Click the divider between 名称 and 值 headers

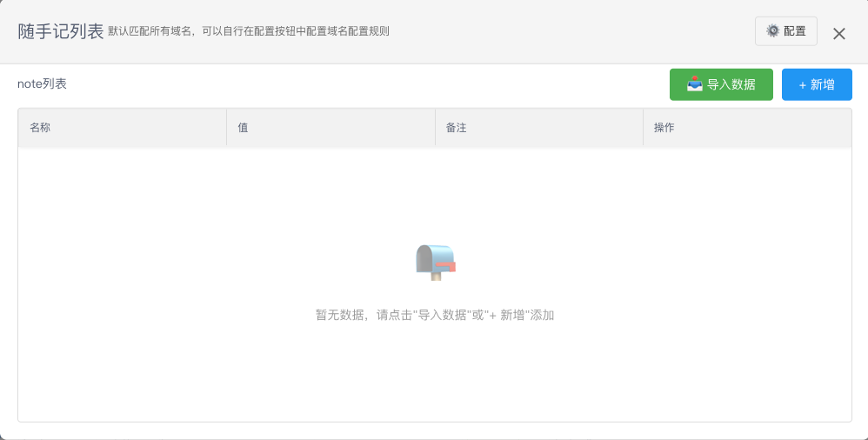pos(226,128)
